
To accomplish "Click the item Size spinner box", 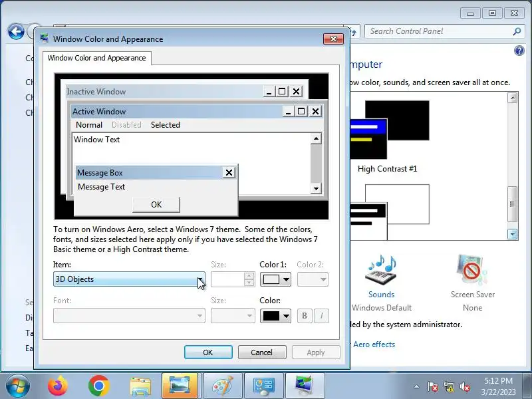I will coord(233,279).
